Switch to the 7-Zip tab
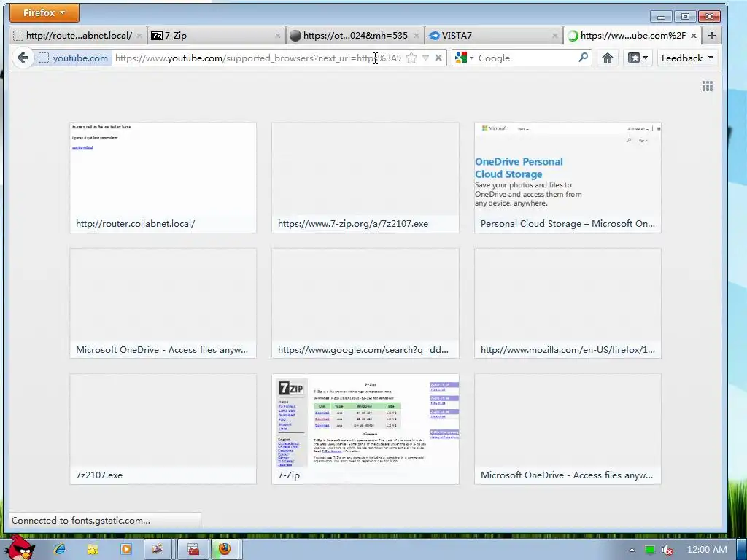 (x=216, y=35)
